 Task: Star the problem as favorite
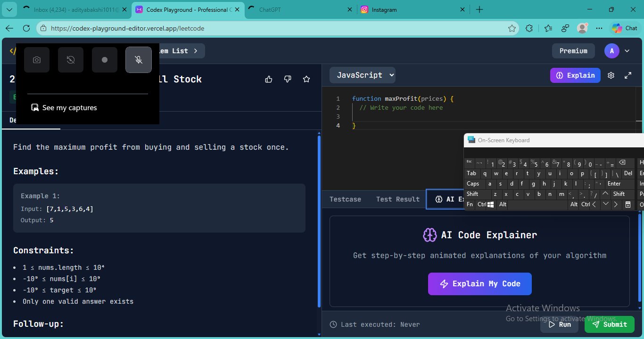coord(306,79)
